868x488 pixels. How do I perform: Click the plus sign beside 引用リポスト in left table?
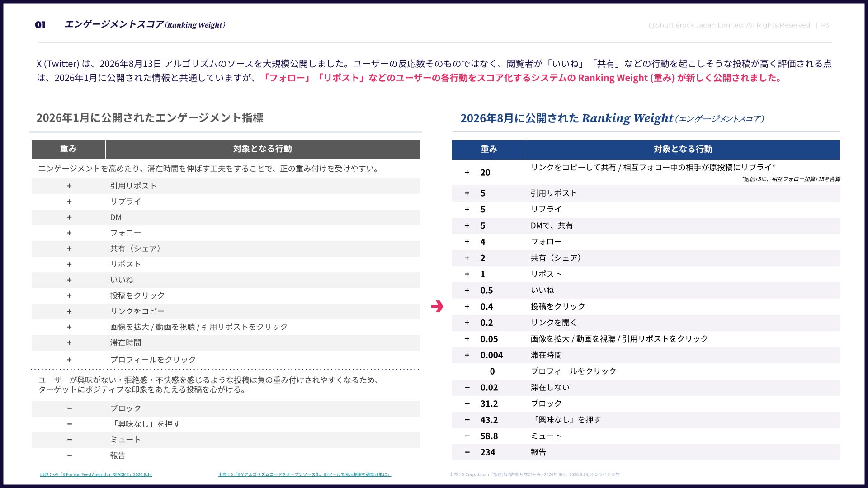pyautogui.click(x=69, y=186)
